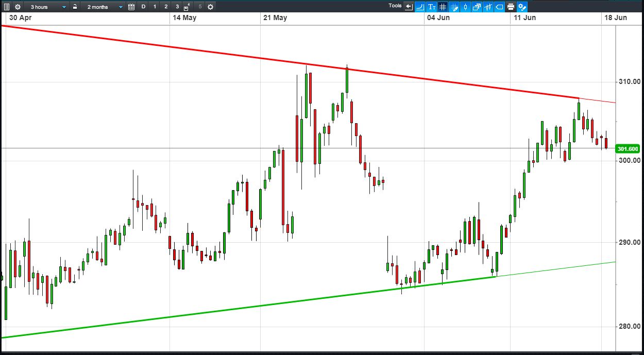Screen dimensions: 644x355
Task: Select preset layout 2
Action: (166, 7)
